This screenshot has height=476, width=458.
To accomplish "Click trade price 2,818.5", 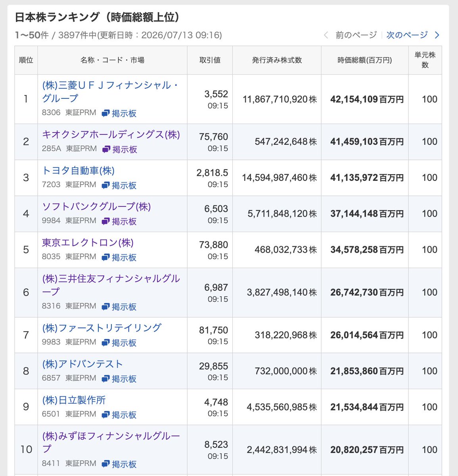I will pyautogui.click(x=213, y=173).
